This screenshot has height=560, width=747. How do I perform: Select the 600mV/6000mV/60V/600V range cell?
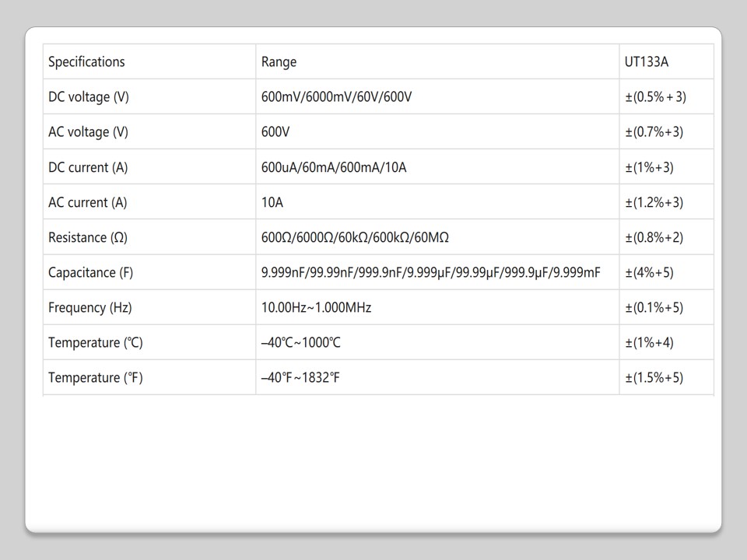336,97
